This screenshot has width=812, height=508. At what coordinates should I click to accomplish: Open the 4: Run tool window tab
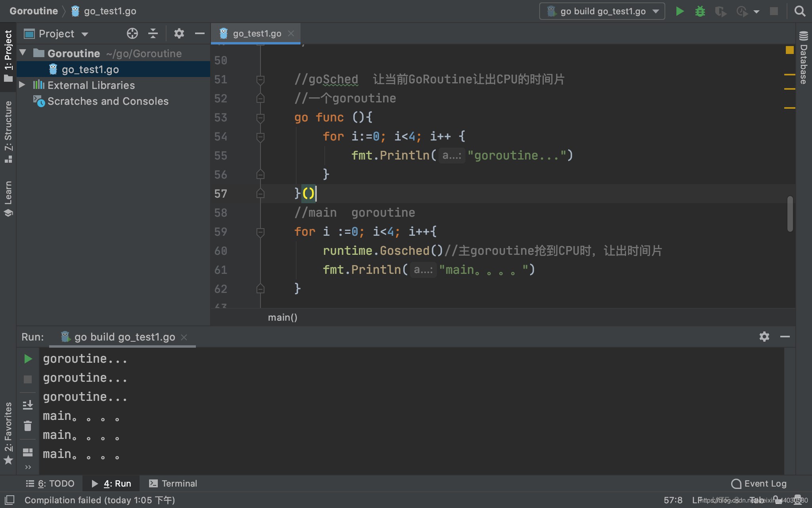[x=111, y=483]
